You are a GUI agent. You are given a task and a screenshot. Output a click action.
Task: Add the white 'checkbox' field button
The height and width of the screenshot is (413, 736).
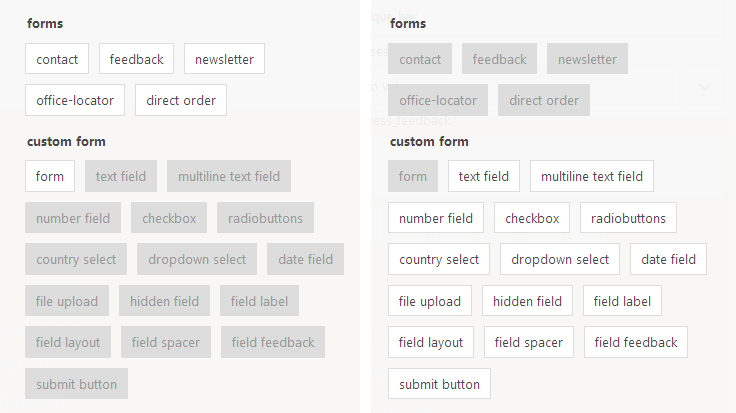[x=532, y=218]
